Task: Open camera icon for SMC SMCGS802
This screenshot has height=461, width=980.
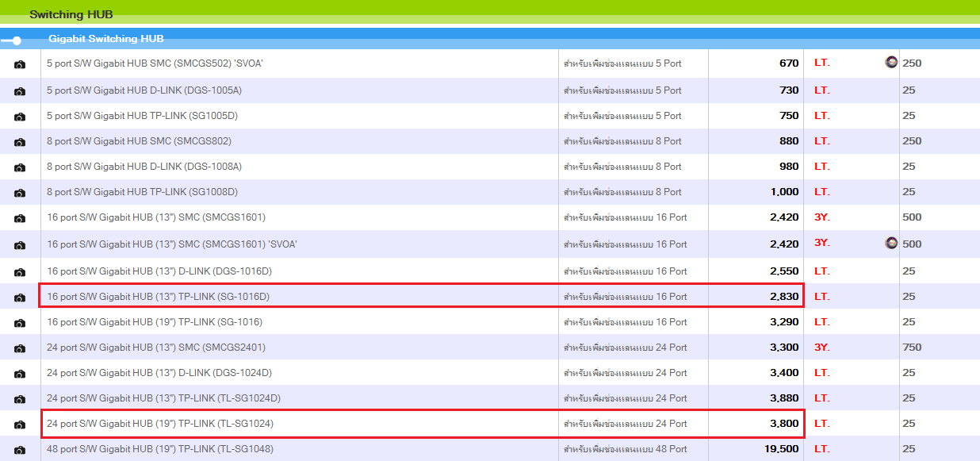Action: tap(20, 142)
